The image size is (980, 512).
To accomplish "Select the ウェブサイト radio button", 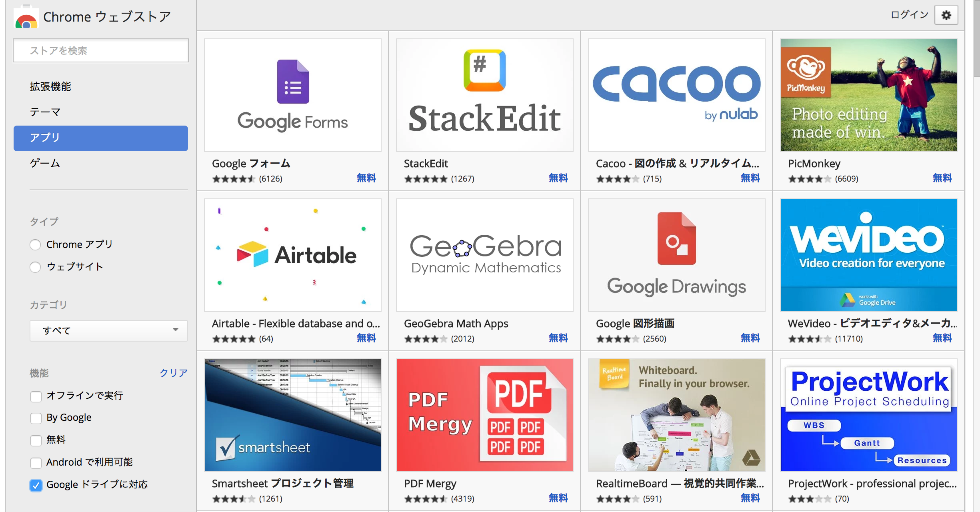I will pyautogui.click(x=35, y=267).
